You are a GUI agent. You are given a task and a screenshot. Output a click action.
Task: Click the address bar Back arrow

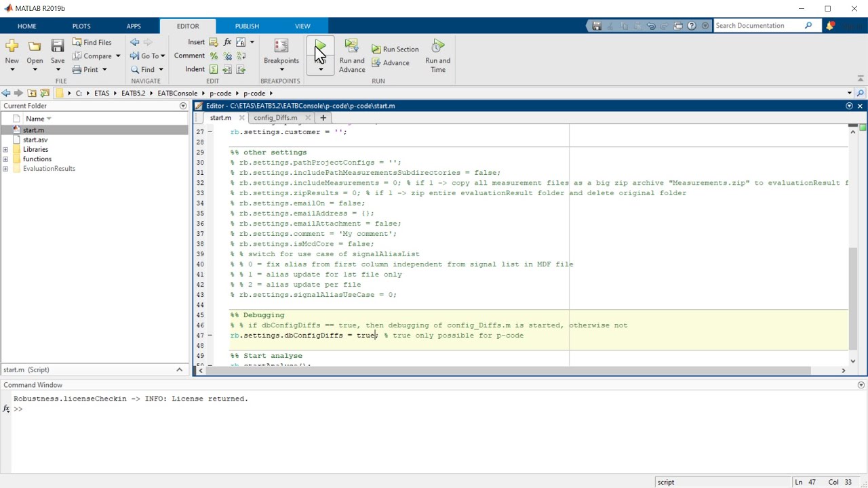6,93
